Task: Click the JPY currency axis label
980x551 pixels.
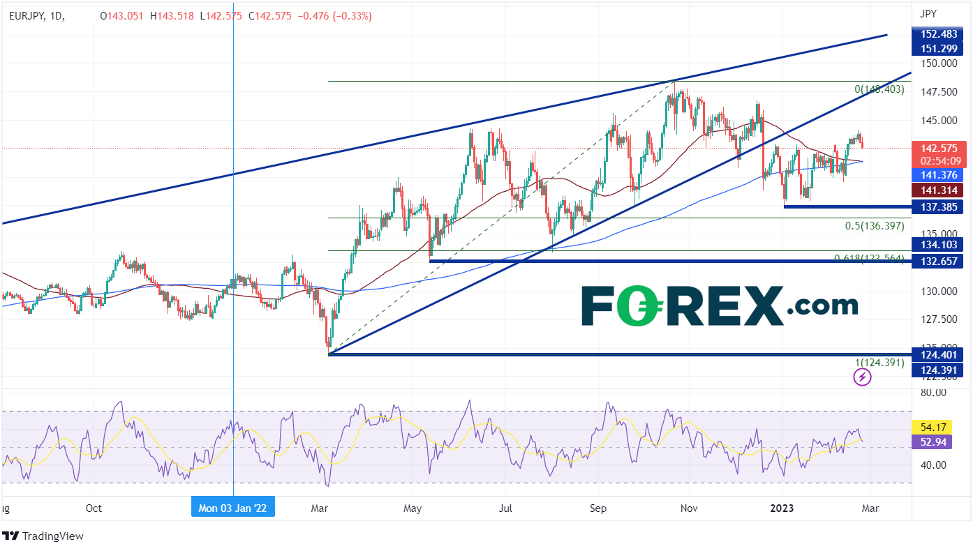Action: [928, 14]
